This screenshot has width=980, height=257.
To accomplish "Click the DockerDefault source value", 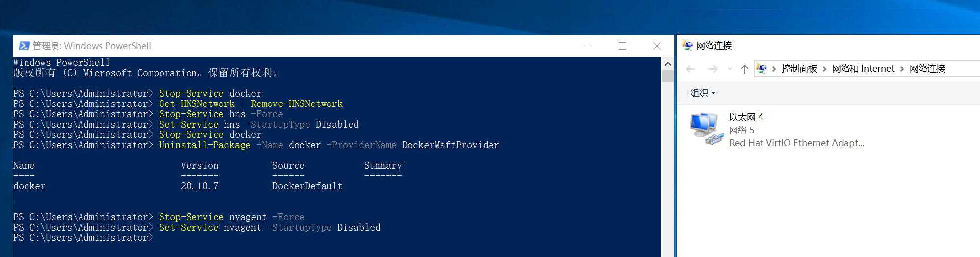I will point(307,186).
